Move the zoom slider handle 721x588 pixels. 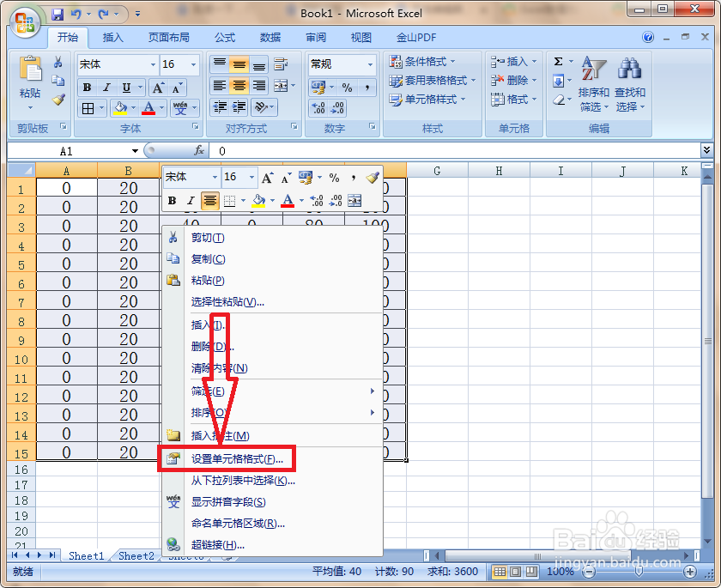click(x=639, y=572)
